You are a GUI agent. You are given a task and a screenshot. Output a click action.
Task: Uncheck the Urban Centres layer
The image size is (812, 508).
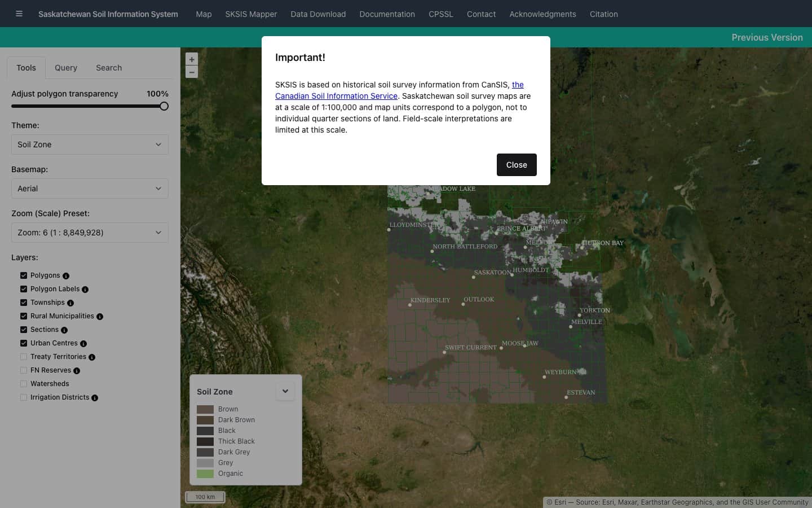[24, 343]
